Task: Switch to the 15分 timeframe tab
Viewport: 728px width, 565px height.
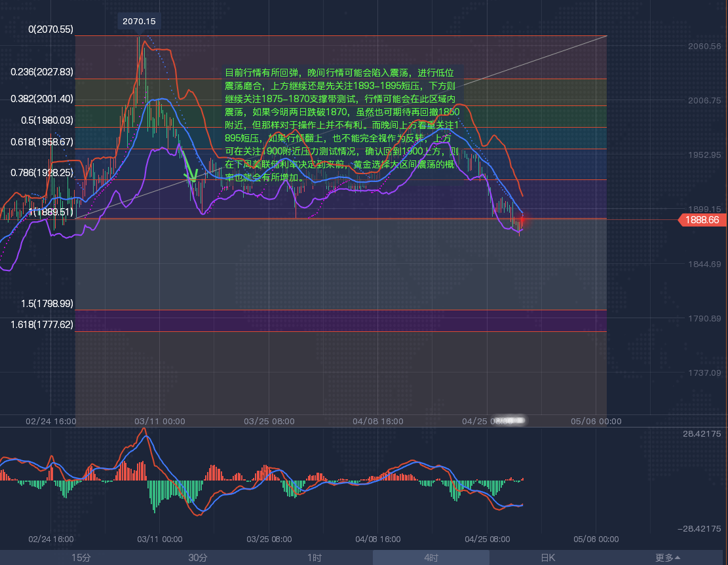Action: click(81, 558)
